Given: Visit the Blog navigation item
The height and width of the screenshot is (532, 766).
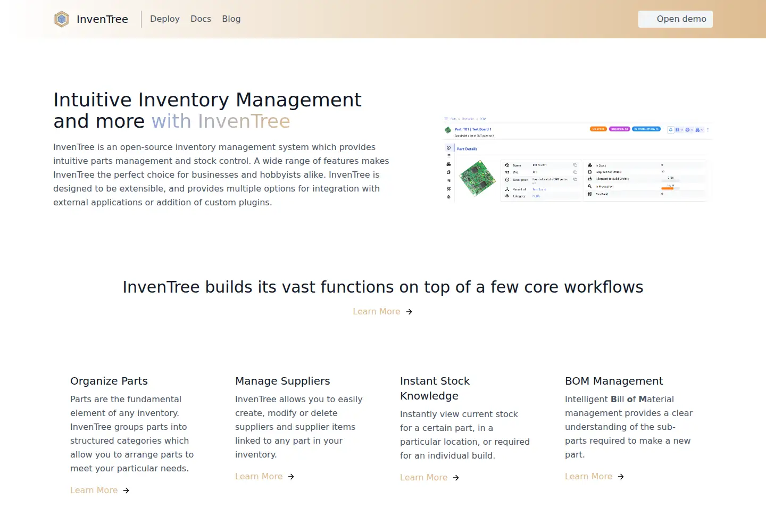Looking at the screenshot, I should (x=231, y=19).
